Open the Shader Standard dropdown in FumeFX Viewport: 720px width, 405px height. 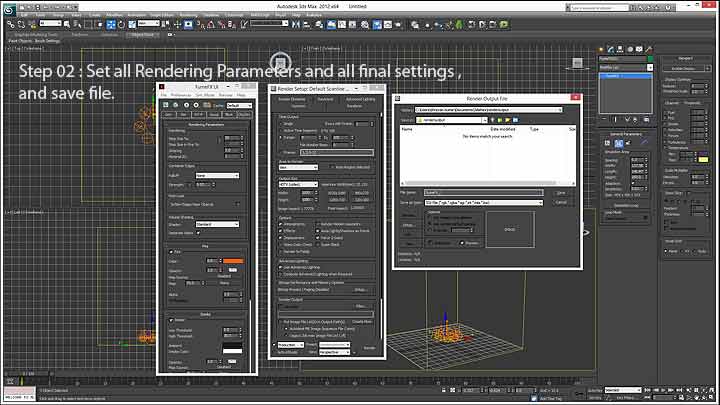[x=217, y=225]
